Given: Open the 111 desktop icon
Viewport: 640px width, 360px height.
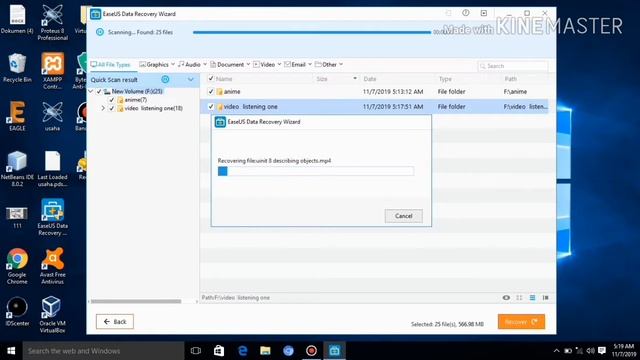Looking at the screenshot, I should pyautogui.click(x=17, y=217).
